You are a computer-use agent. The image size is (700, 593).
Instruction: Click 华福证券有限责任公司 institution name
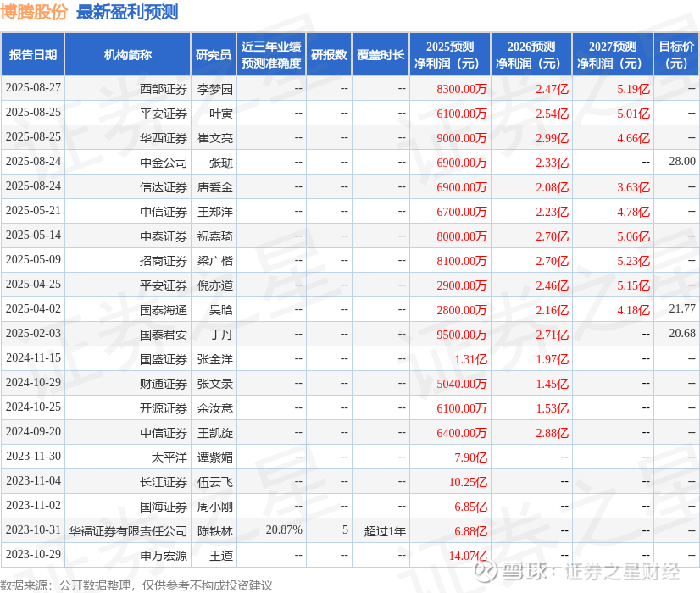point(128,531)
